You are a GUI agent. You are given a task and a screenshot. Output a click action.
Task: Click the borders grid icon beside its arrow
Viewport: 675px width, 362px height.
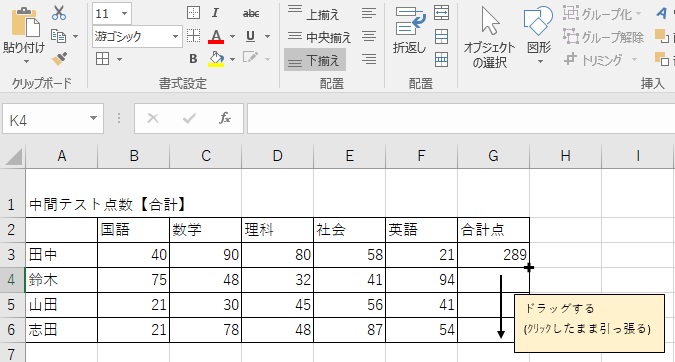(x=102, y=59)
